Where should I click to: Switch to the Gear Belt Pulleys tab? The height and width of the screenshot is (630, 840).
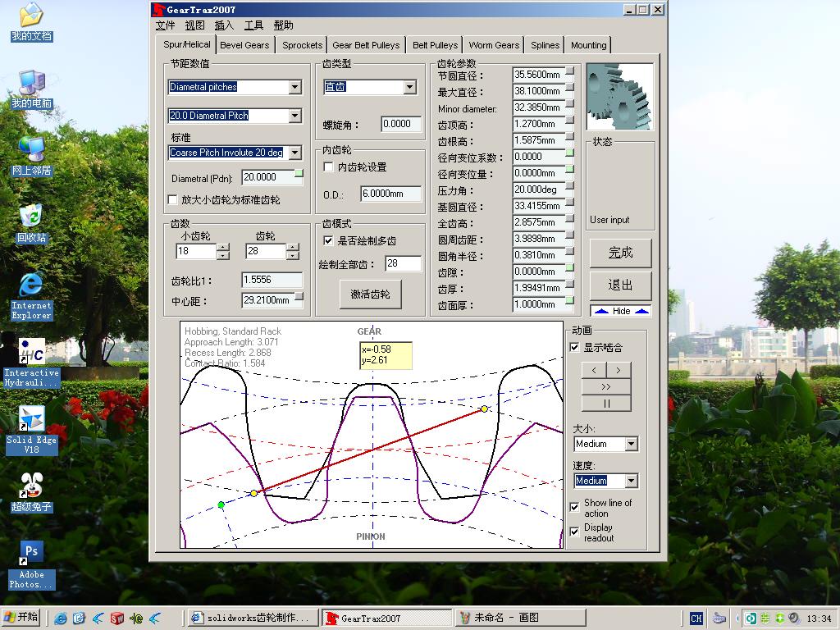pyautogui.click(x=366, y=45)
